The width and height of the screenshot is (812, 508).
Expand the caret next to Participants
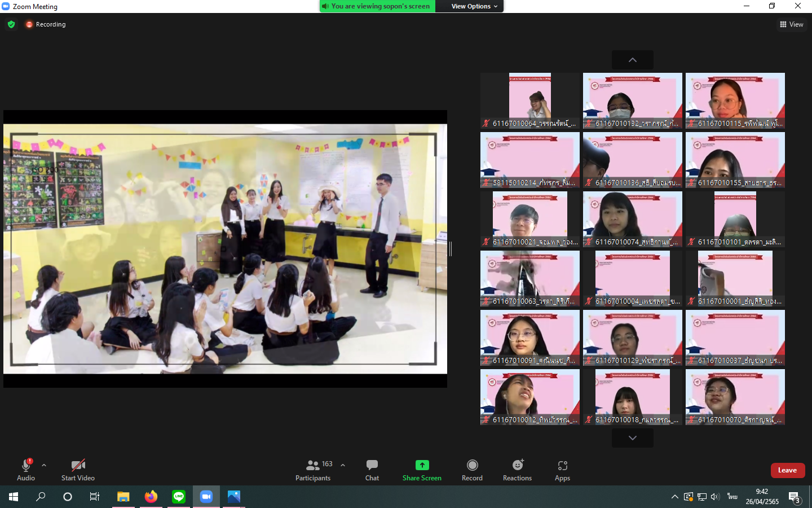point(343,465)
